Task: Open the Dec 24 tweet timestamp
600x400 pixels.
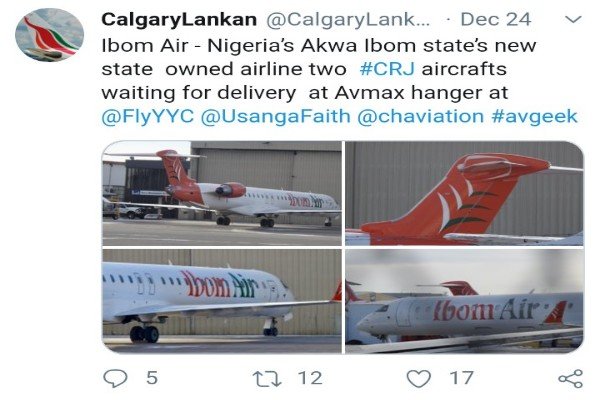Action: (496, 20)
